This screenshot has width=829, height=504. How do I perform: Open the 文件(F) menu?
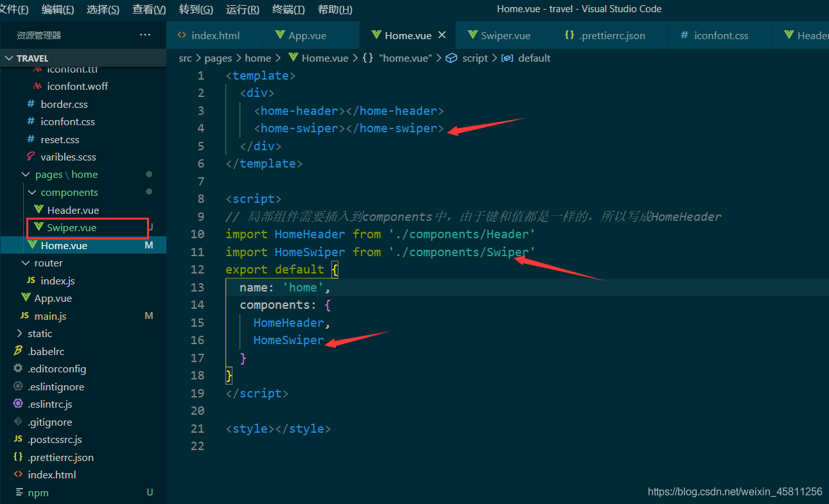[x=14, y=10]
